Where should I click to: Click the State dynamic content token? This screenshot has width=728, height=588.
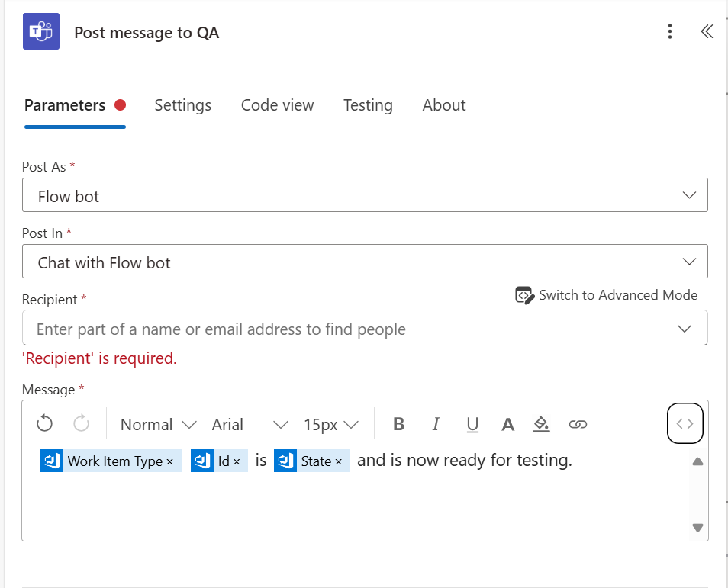coord(312,461)
